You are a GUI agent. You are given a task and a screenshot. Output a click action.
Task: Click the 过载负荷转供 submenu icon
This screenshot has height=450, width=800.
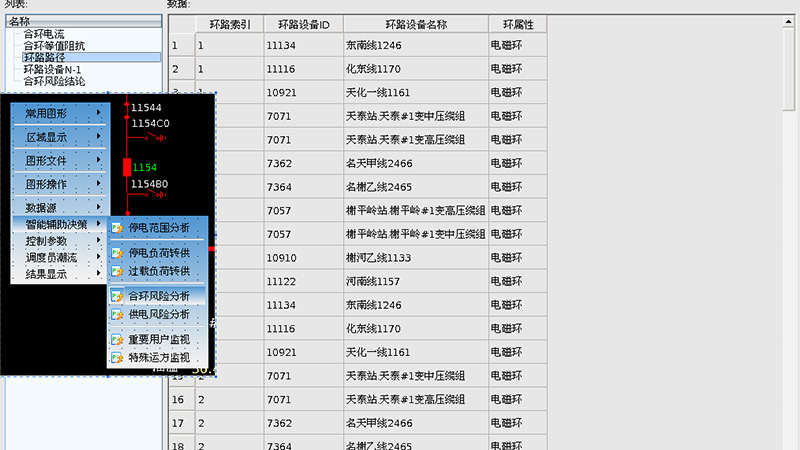pos(117,272)
